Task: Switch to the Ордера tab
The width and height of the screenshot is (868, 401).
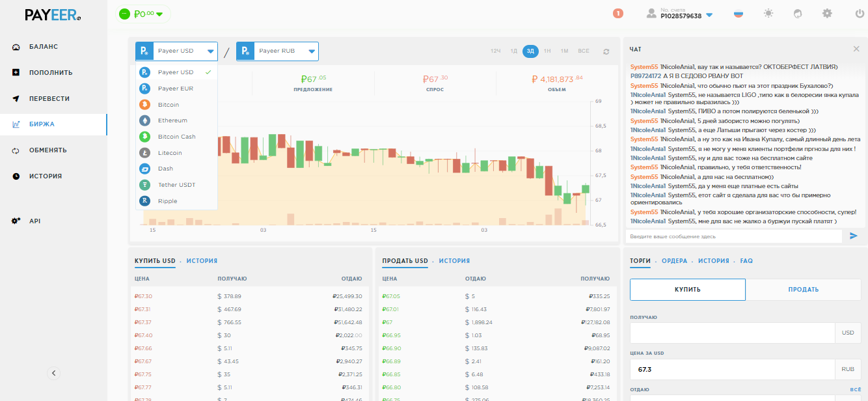Action: coord(674,261)
